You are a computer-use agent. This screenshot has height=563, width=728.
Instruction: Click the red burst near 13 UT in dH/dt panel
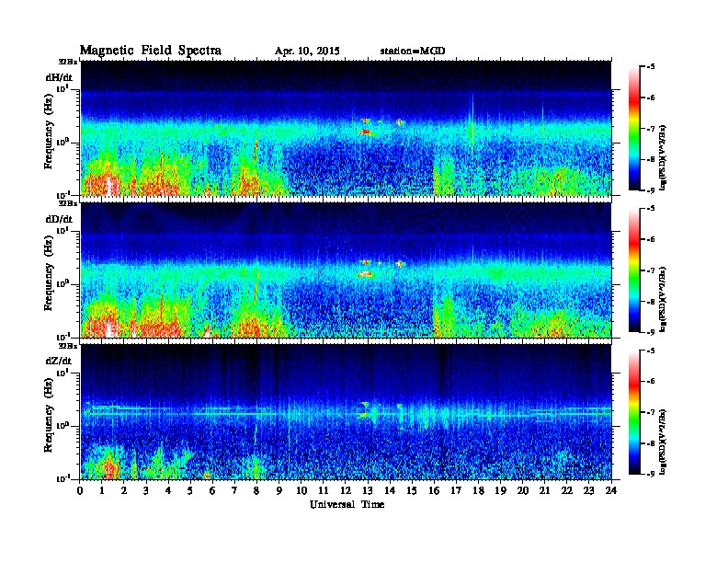pos(366,132)
